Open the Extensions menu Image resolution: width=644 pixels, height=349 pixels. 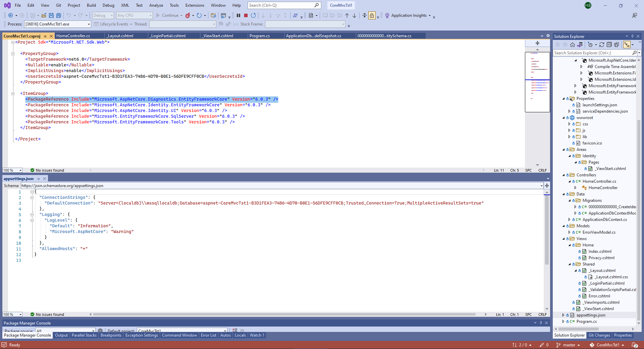(x=195, y=5)
